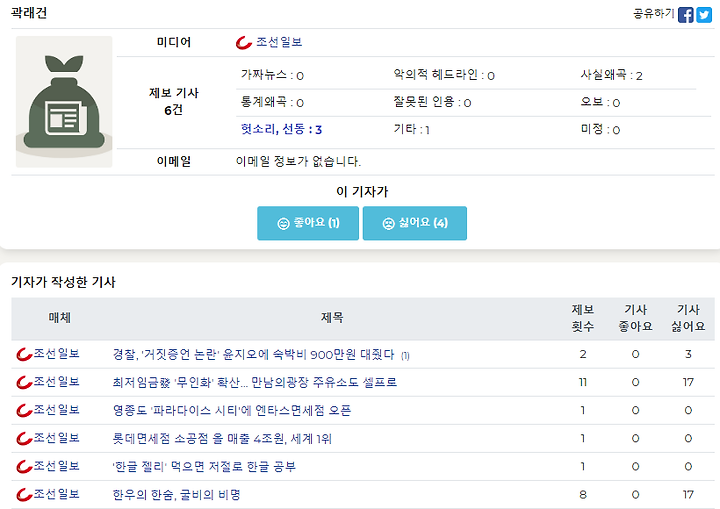Click the 악의적 헤드라인 : 0 statistic
Screen dimensions: 720x509
(x=444, y=75)
